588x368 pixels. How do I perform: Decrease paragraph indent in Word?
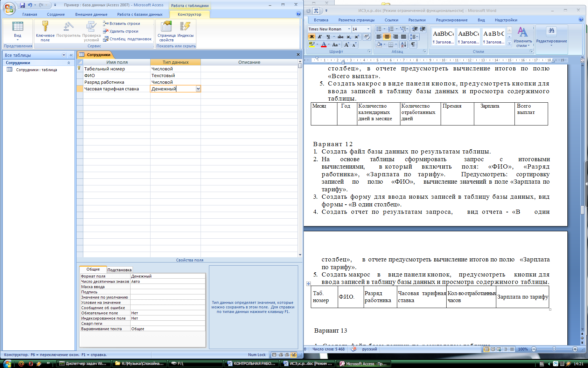[415, 29]
